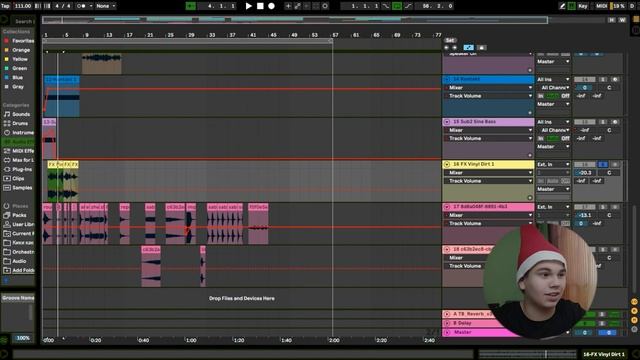Open Track Volume chooser on track 16

[x=488, y=181]
